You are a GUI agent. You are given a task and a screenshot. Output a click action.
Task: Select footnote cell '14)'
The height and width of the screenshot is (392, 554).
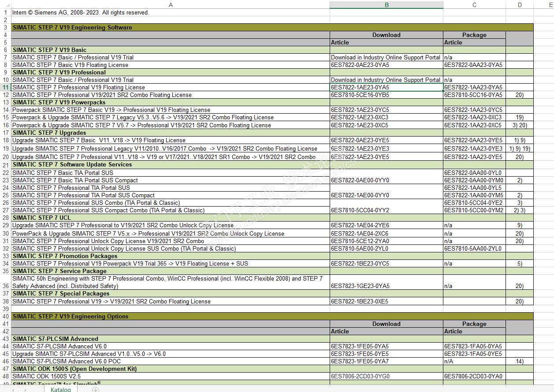coord(520,361)
